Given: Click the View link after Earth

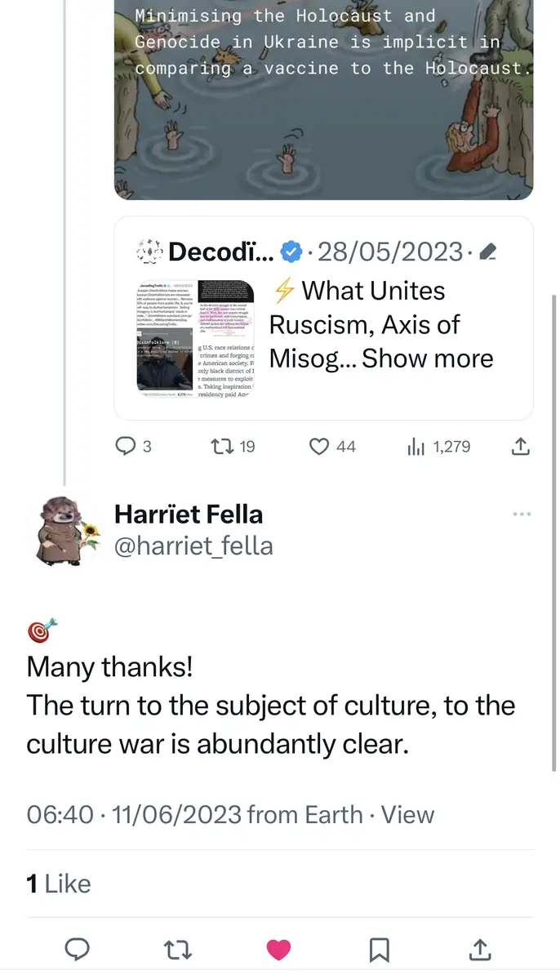Looking at the screenshot, I should (407, 814).
